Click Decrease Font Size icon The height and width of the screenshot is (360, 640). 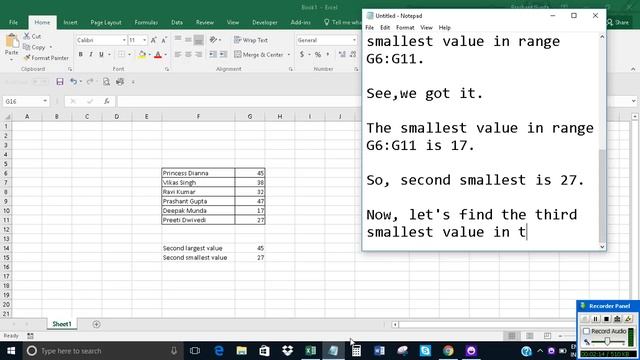(164, 40)
